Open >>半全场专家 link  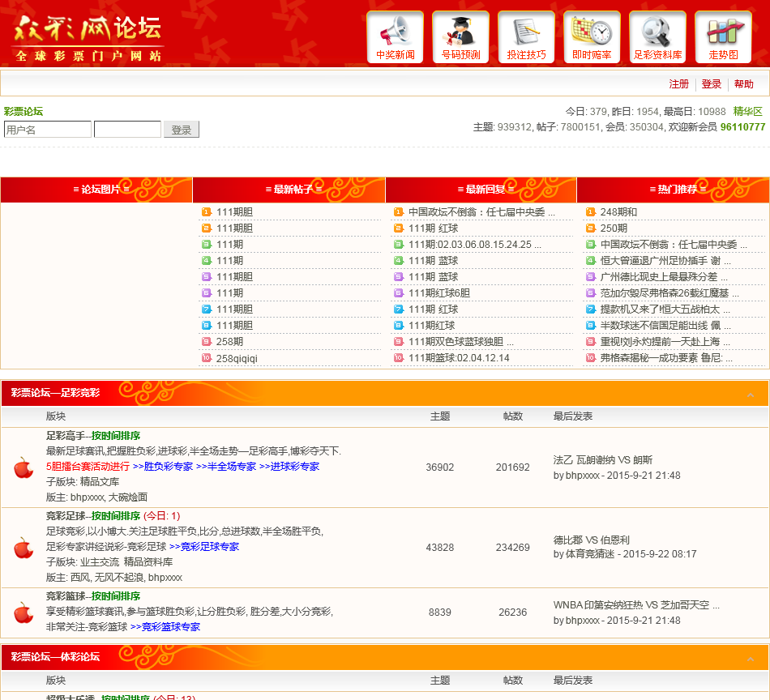coord(226,467)
